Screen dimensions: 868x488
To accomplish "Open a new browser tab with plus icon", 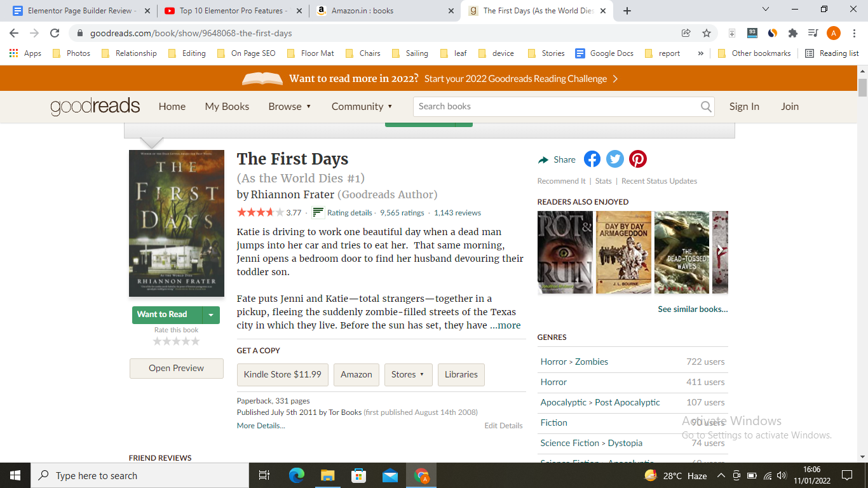I will pos(627,11).
